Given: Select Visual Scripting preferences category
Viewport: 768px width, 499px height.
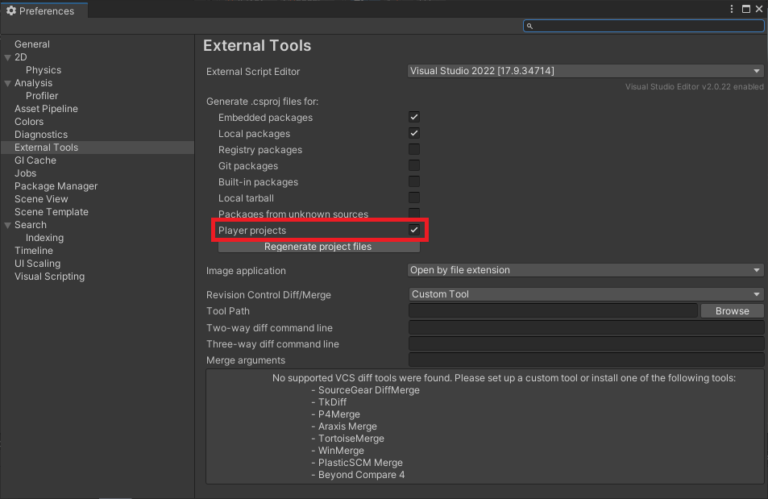Looking at the screenshot, I should coord(49,277).
